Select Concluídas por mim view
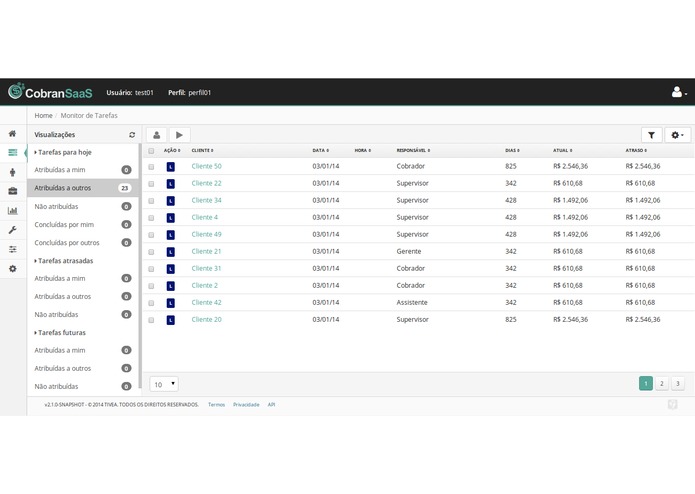The width and height of the screenshot is (695, 494). (83, 225)
